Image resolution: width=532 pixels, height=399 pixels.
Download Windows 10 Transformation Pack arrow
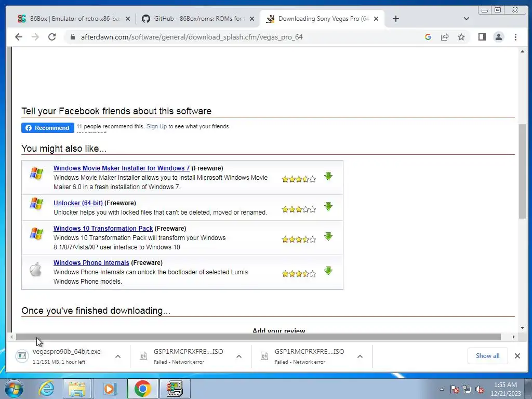[328, 236]
